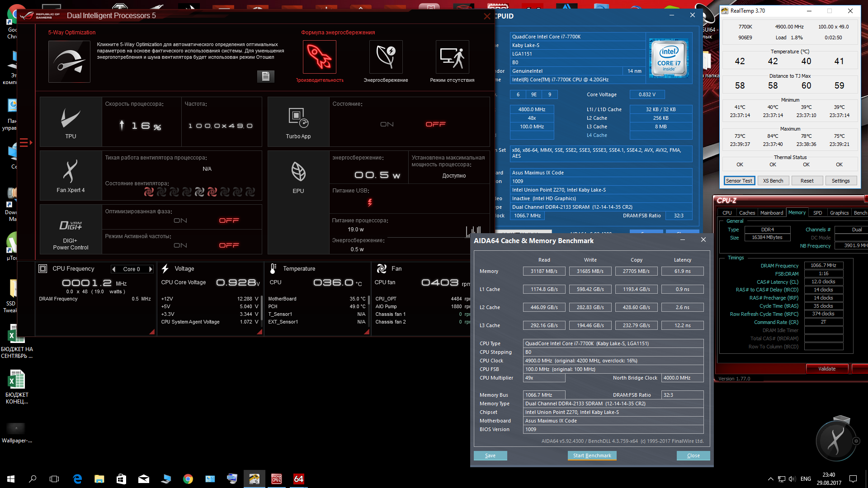Select the Energy saving leaf mode icon

386,57
